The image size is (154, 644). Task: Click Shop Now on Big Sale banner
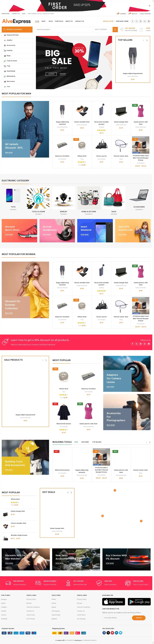51,74
